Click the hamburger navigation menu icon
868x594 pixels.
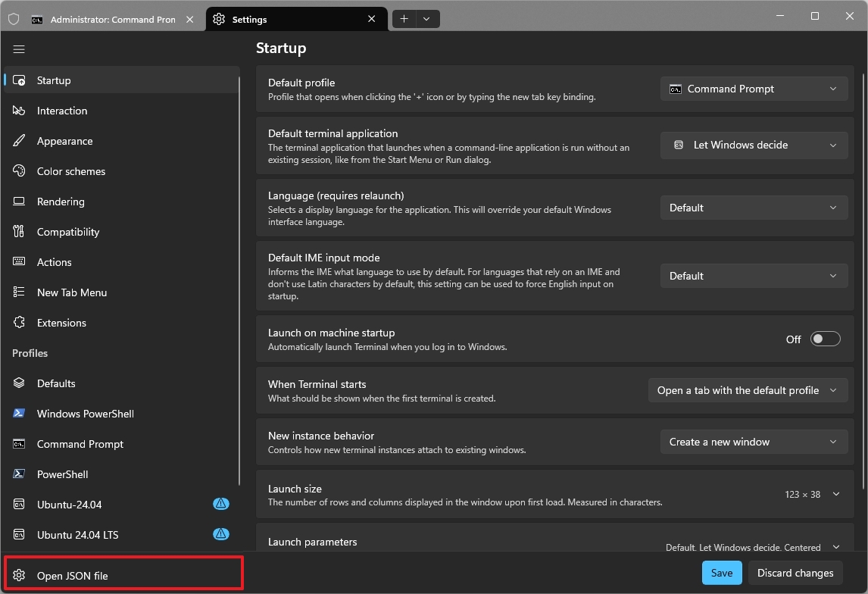(19, 49)
